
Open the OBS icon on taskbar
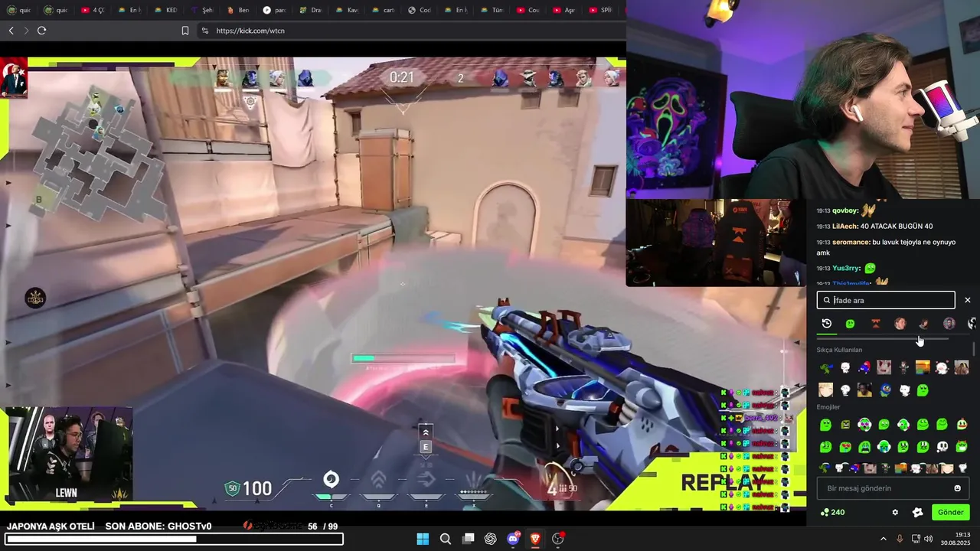[558, 539]
